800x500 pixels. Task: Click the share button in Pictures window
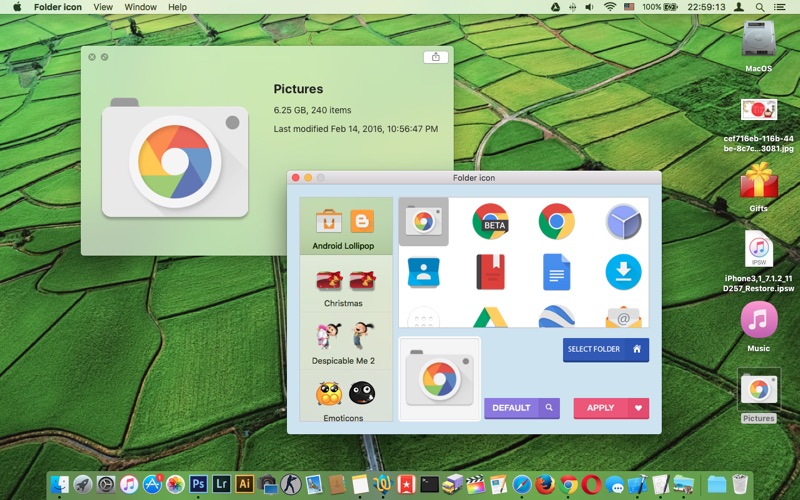(x=436, y=57)
